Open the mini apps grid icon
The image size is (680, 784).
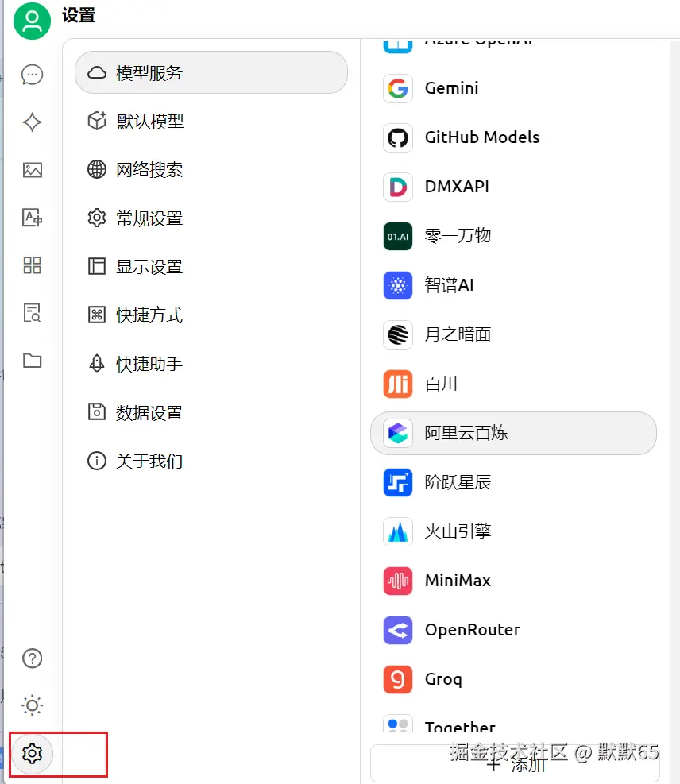(x=32, y=265)
